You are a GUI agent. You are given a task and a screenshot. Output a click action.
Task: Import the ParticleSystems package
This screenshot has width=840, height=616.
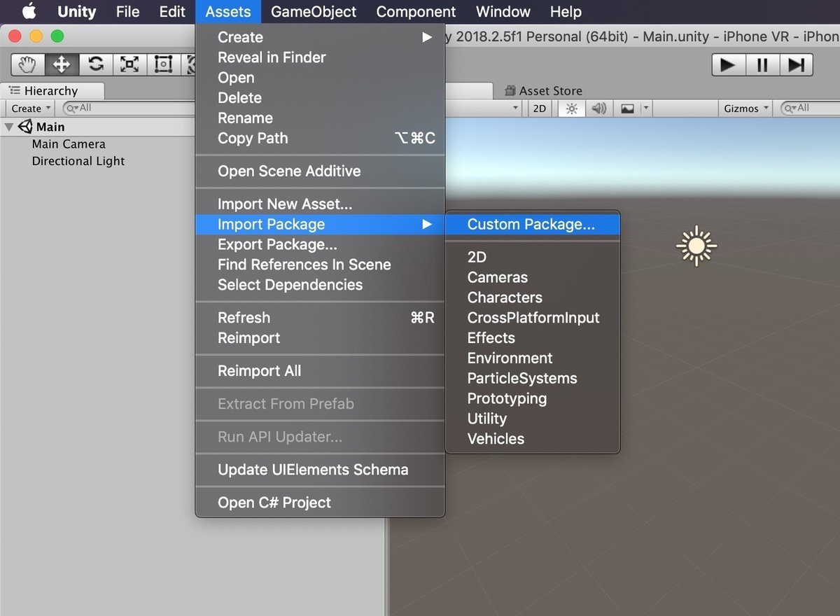click(x=533, y=379)
